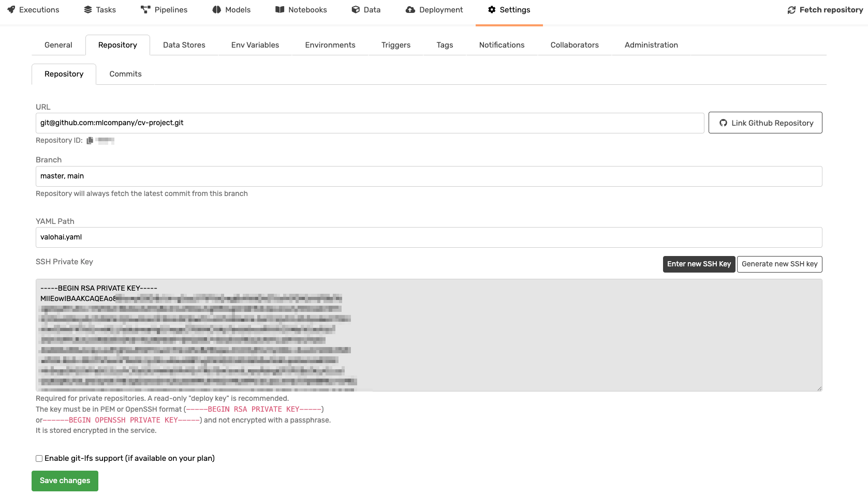Focus the Branch input field

(429, 176)
